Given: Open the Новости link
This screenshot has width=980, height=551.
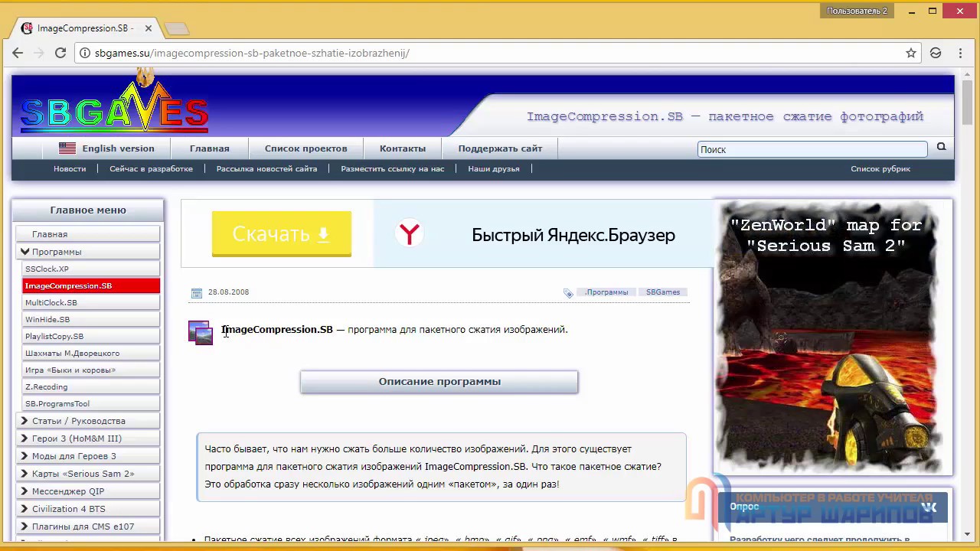Looking at the screenshot, I should [70, 168].
